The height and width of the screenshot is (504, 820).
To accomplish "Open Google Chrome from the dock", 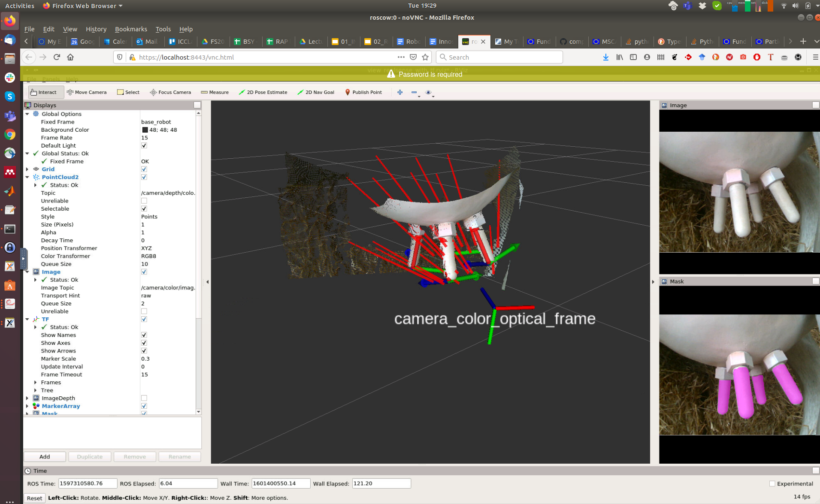I will coord(10,134).
